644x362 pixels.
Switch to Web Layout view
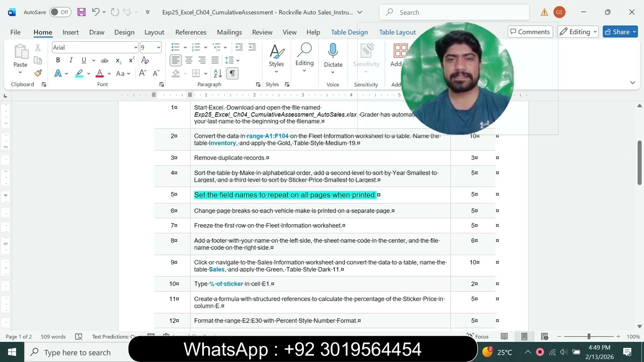(544, 336)
